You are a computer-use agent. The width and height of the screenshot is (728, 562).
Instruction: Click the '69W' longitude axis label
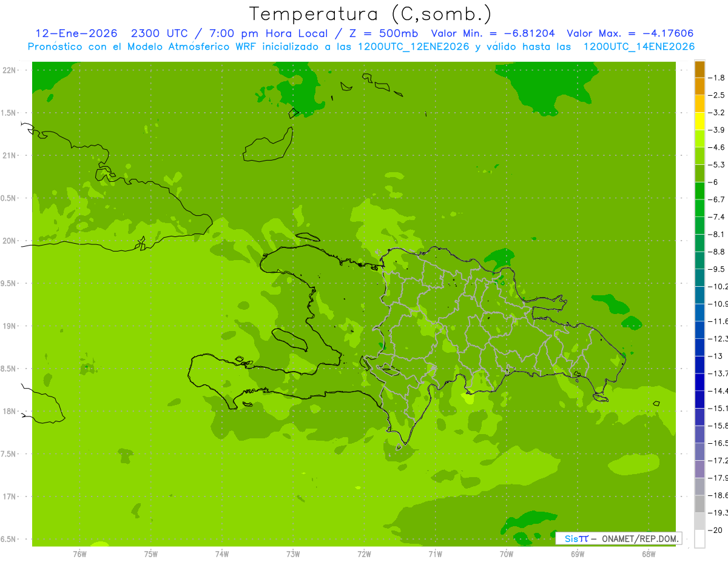pos(578,554)
